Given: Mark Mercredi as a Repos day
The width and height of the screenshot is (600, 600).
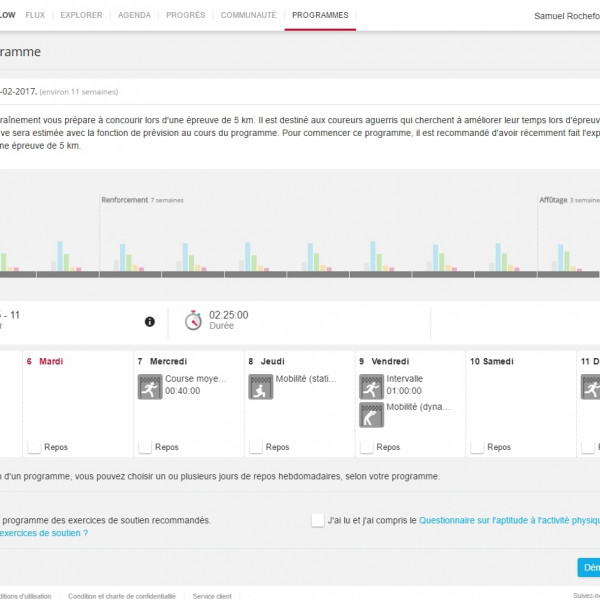Looking at the screenshot, I should coord(145,447).
